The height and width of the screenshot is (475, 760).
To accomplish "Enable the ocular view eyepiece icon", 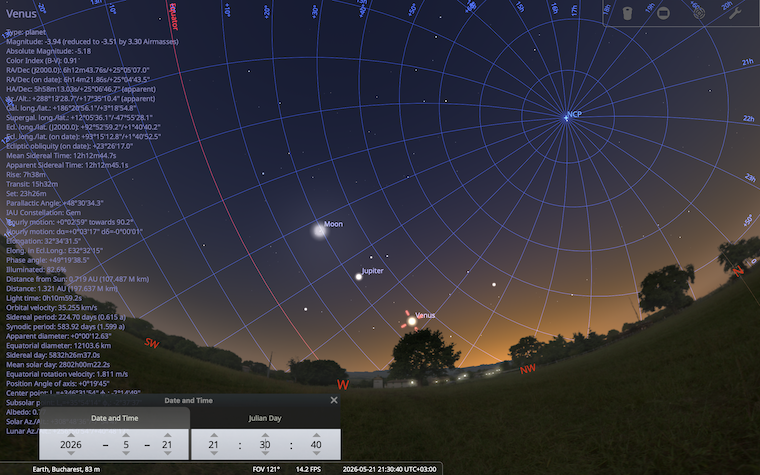I will coord(627,13).
